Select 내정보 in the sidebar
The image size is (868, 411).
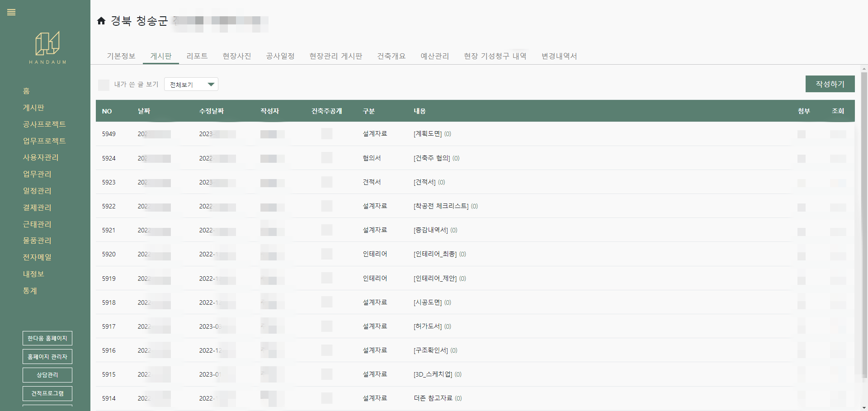click(33, 274)
